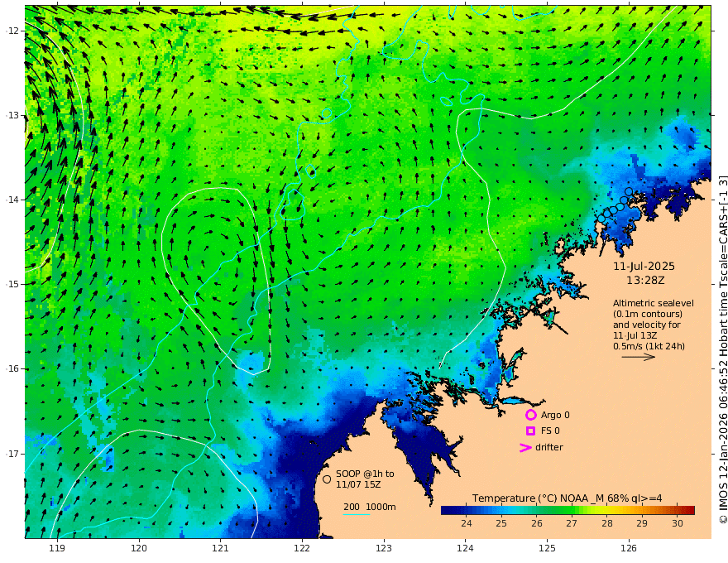Click the magenta Argo circle legend icon

[x=530, y=415]
